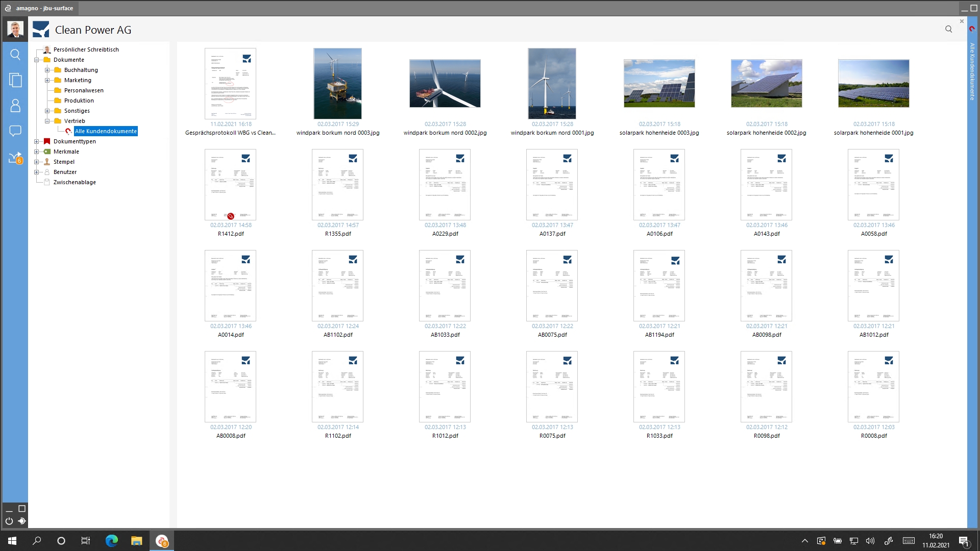
Task: Expand the Buchhaltung folder node
Action: click(47, 70)
